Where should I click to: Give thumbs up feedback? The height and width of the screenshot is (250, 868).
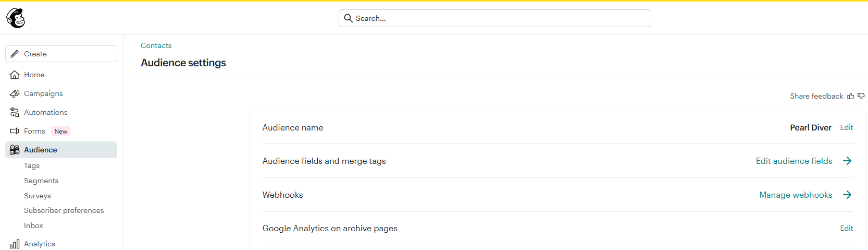(851, 96)
